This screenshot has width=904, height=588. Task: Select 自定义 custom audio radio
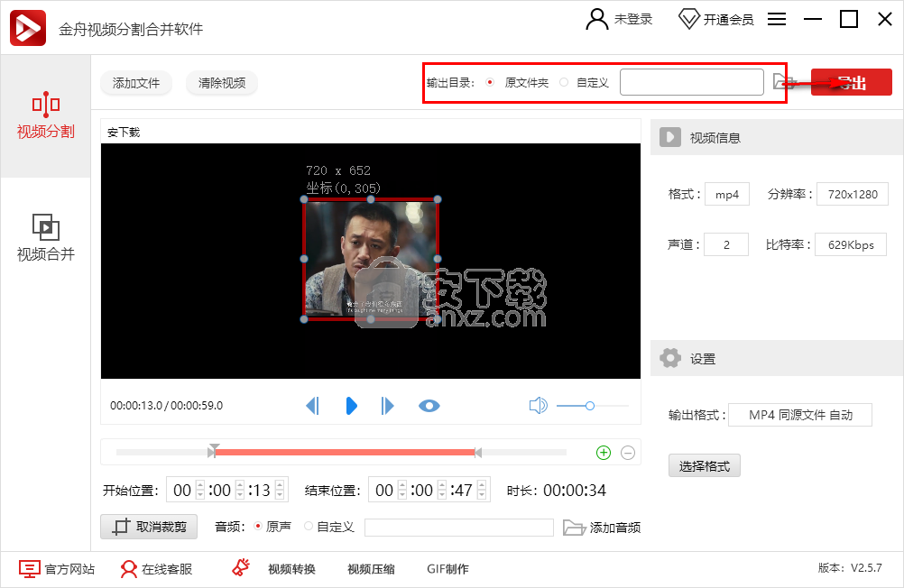309,527
